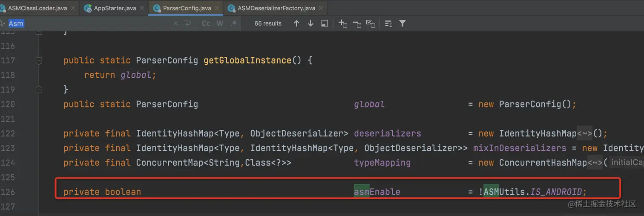Click line number 126 in gutter
Screen dimensions: 644x216
[8, 192]
